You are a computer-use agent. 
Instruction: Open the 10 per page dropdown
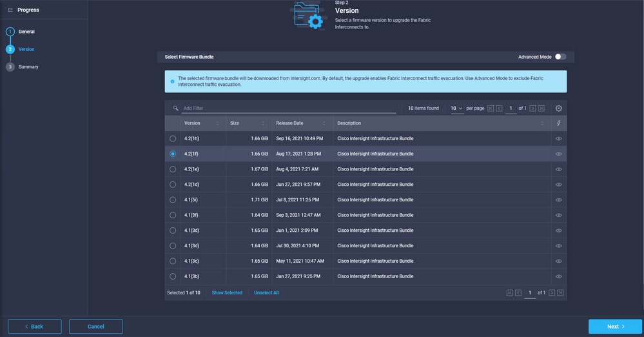pyautogui.click(x=456, y=108)
